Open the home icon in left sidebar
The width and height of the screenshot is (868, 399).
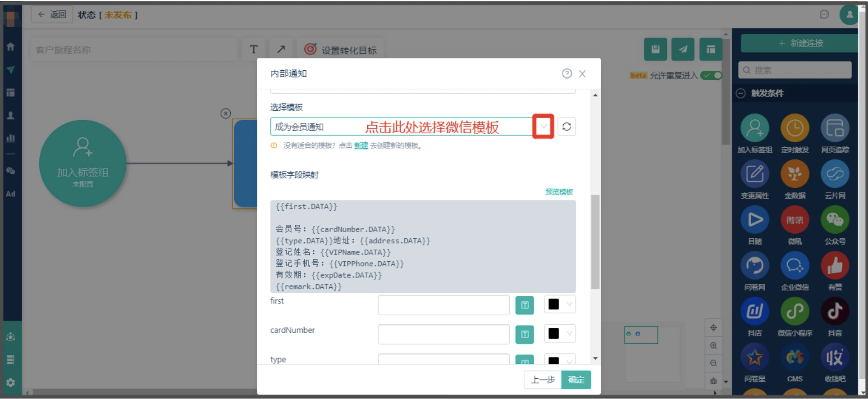[x=11, y=46]
